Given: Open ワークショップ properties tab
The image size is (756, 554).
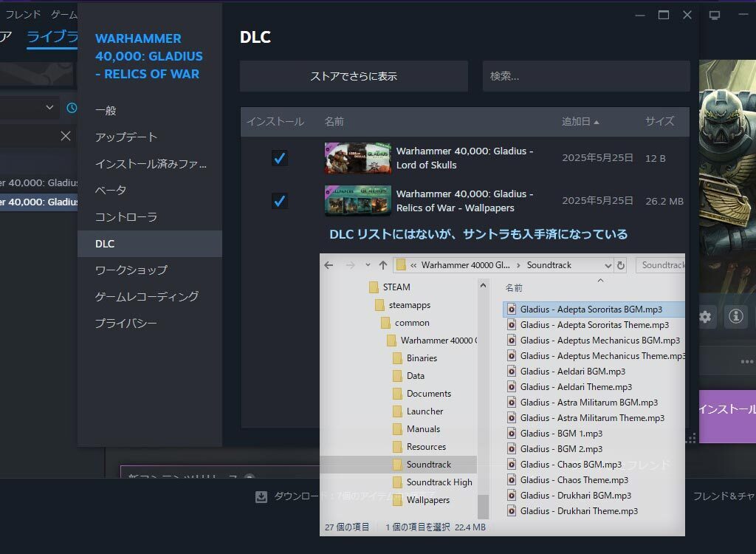Looking at the screenshot, I should tap(150, 270).
